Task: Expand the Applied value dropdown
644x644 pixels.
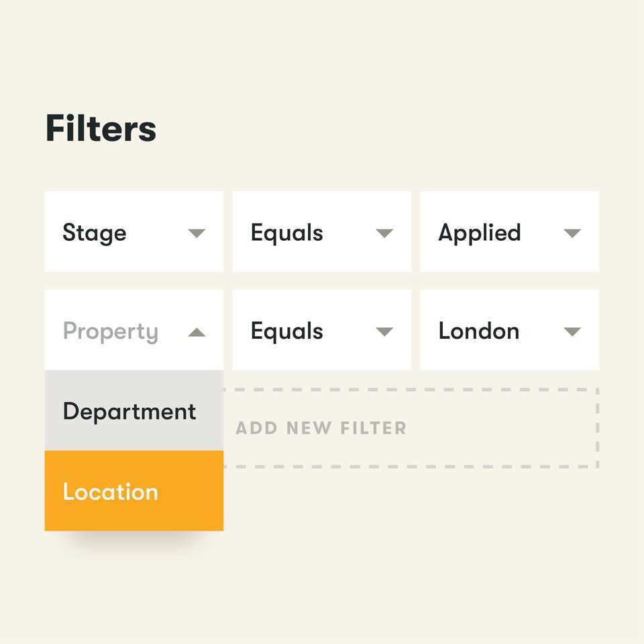Action: (572, 233)
